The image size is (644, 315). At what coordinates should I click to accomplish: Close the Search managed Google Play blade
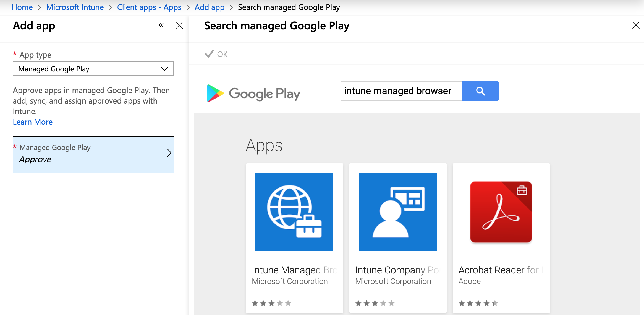pos(636,25)
